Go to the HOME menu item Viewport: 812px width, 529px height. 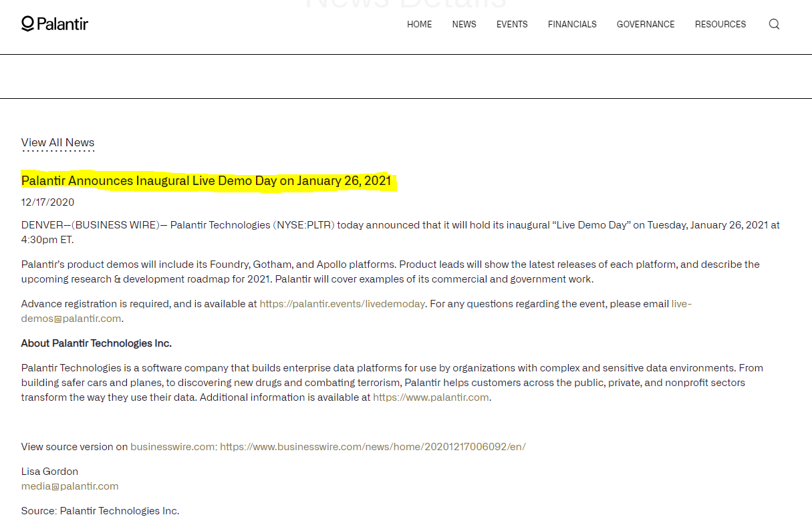coord(419,24)
